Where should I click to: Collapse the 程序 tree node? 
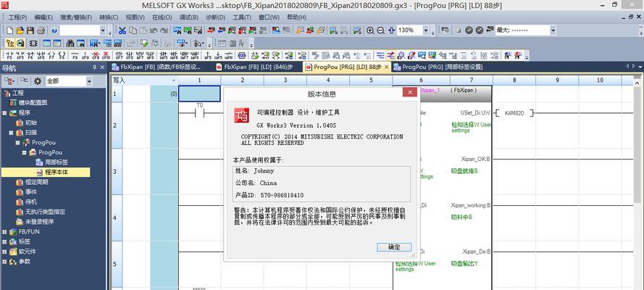click(x=5, y=113)
